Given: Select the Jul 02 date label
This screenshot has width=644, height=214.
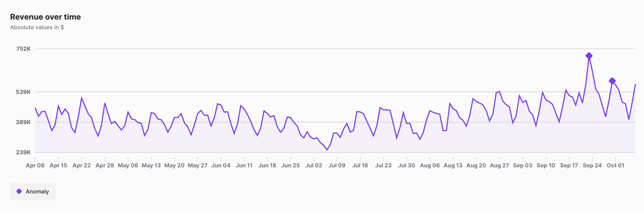Looking at the screenshot, I should pyautogui.click(x=314, y=165).
